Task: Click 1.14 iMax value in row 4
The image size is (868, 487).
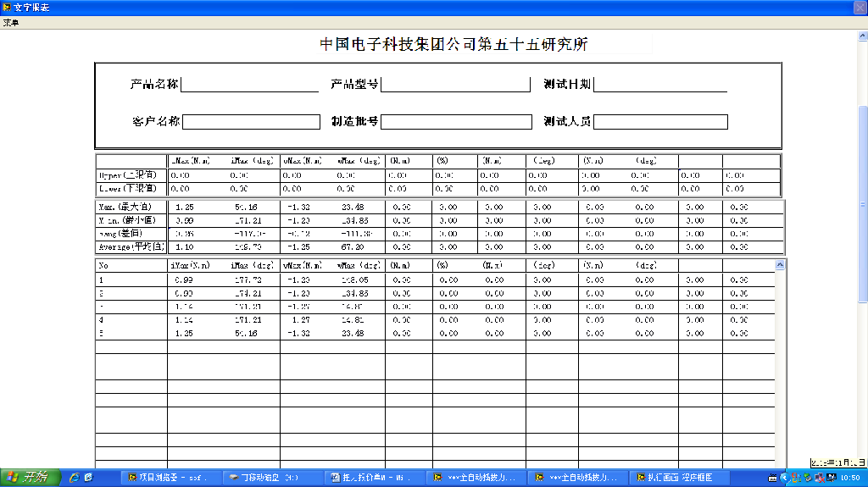Action: 184,320
